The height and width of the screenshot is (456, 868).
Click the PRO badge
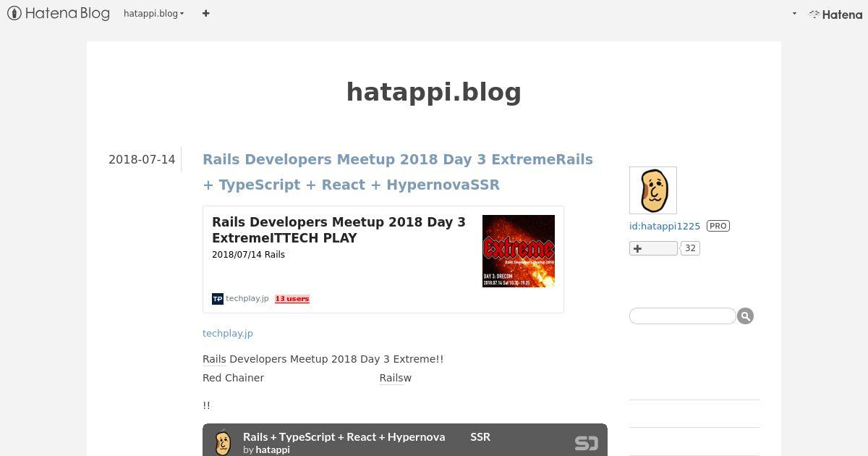pos(718,226)
